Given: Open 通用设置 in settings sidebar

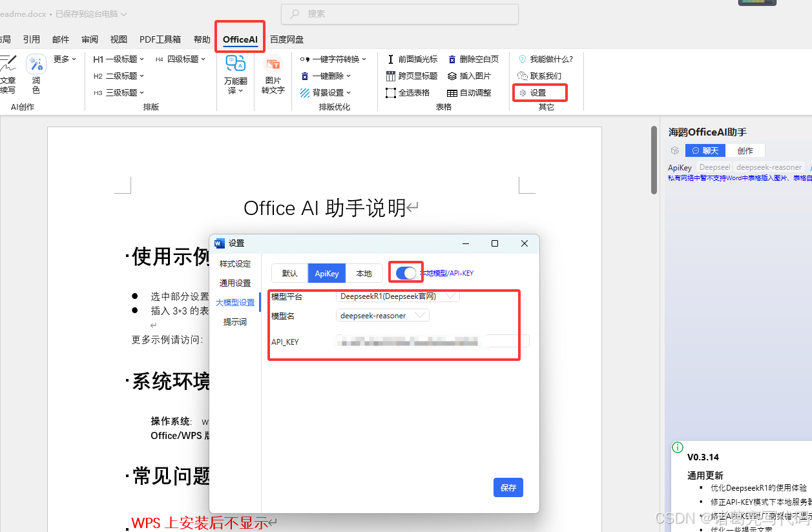Looking at the screenshot, I should click(x=235, y=283).
